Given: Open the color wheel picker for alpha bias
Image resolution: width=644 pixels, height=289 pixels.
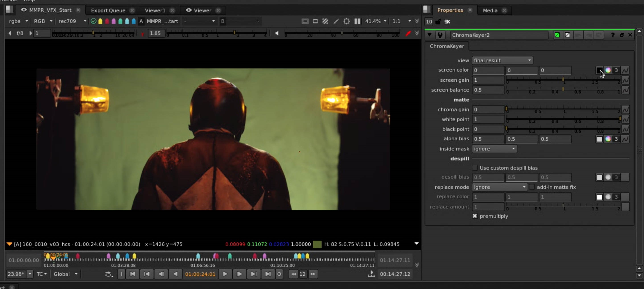Looking at the screenshot, I should click(608, 139).
